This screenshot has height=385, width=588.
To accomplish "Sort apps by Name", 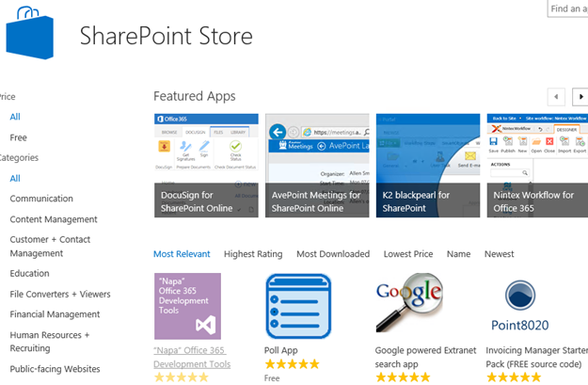I will click(458, 254).
